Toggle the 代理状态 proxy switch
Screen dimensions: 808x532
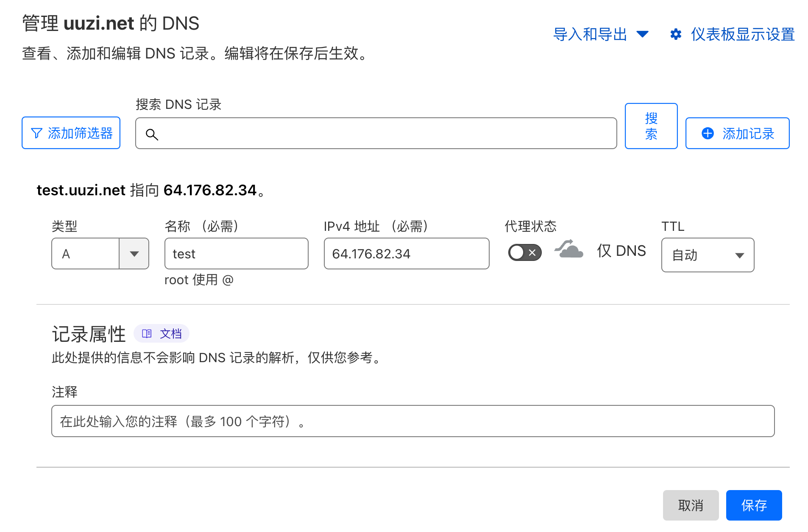point(525,253)
